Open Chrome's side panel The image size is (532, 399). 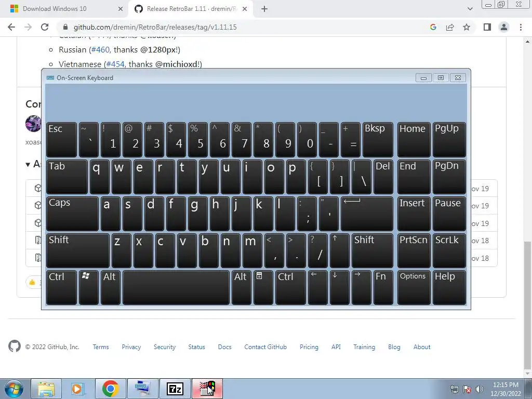click(487, 27)
